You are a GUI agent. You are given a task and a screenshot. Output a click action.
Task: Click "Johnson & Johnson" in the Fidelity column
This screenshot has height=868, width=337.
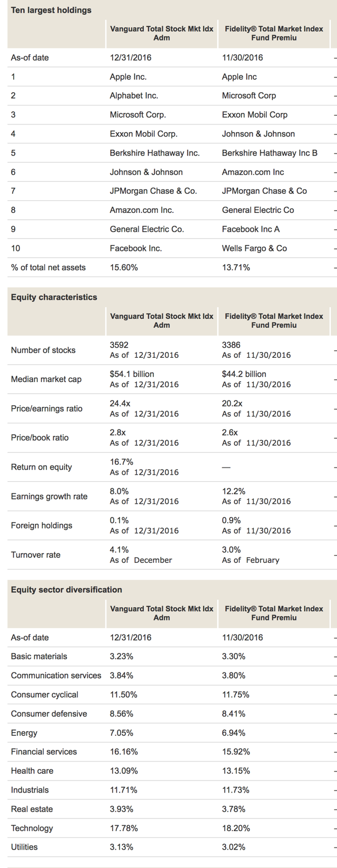tap(259, 134)
